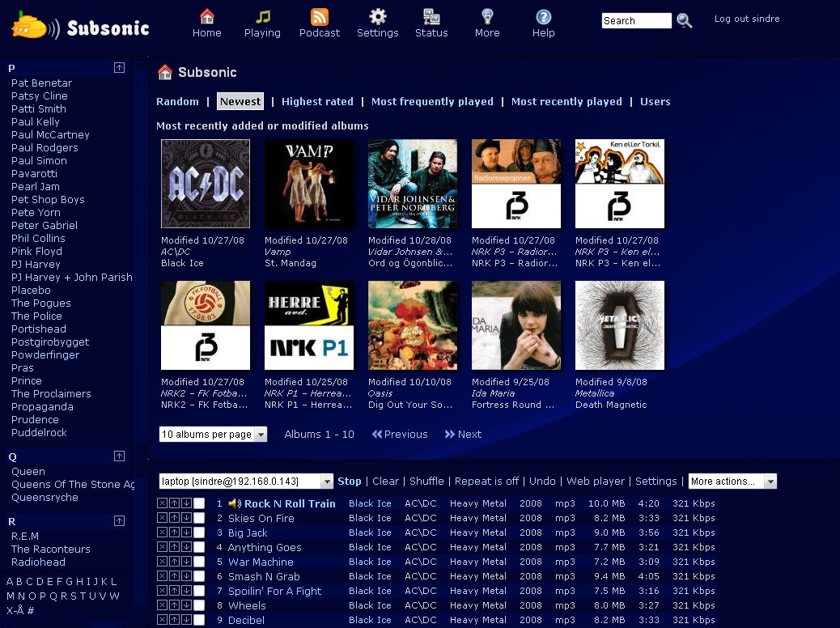Viewport: 840px width, 628px height.
Task: Open the Metallica "Death Magnetic" album cover
Action: pyautogui.click(x=619, y=325)
